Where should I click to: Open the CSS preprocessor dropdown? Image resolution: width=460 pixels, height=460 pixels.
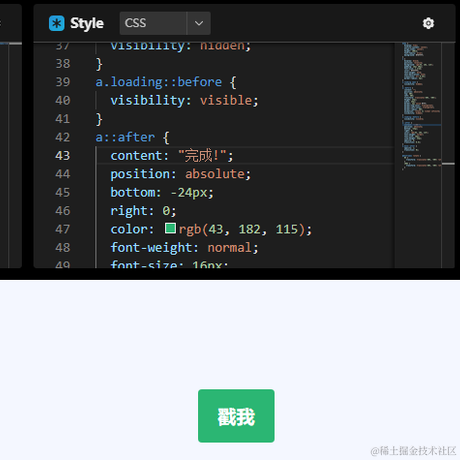click(x=165, y=23)
